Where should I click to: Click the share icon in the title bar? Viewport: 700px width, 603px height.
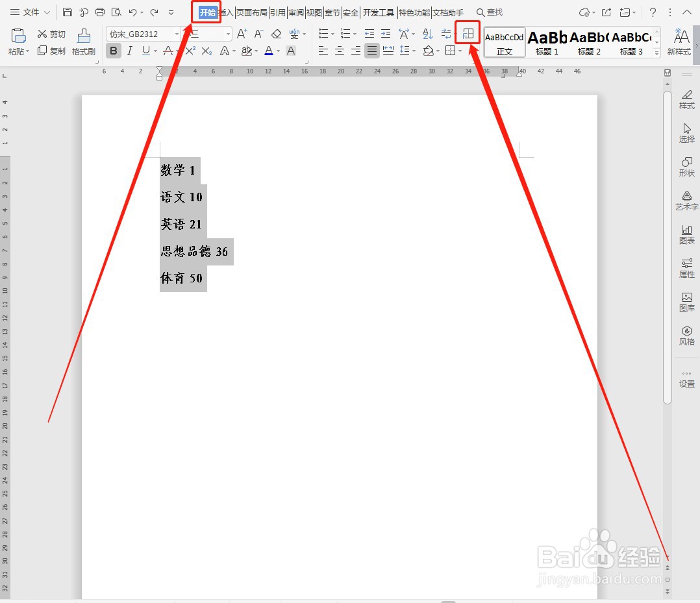click(x=606, y=12)
